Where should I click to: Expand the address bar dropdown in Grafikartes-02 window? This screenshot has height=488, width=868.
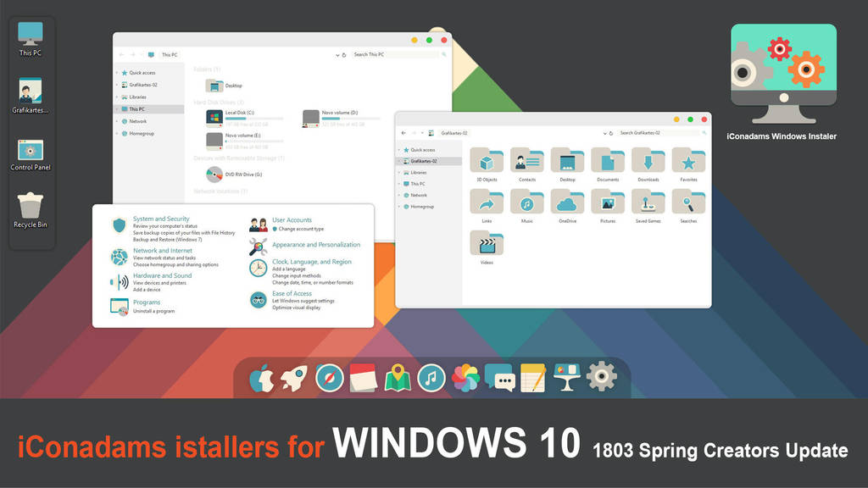tap(604, 133)
